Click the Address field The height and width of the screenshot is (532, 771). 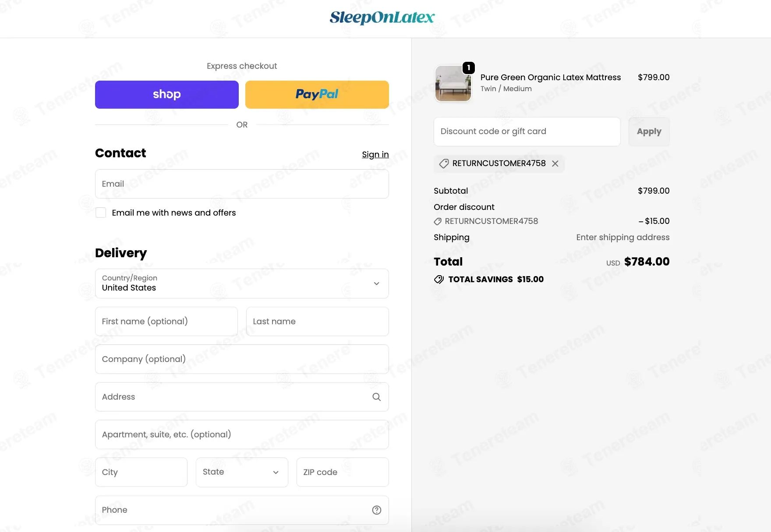click(242, 397)
